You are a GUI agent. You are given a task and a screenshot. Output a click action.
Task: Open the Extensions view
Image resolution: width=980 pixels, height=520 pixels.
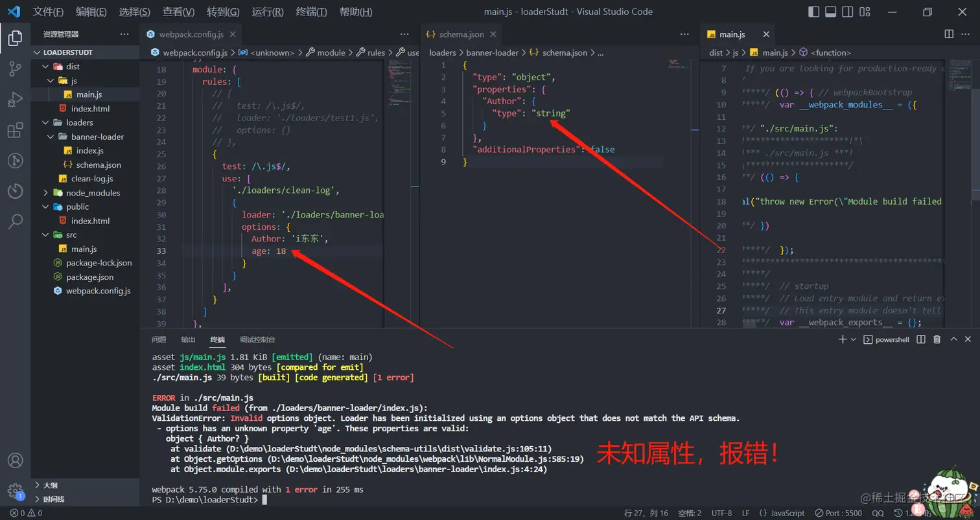point(15,130)
